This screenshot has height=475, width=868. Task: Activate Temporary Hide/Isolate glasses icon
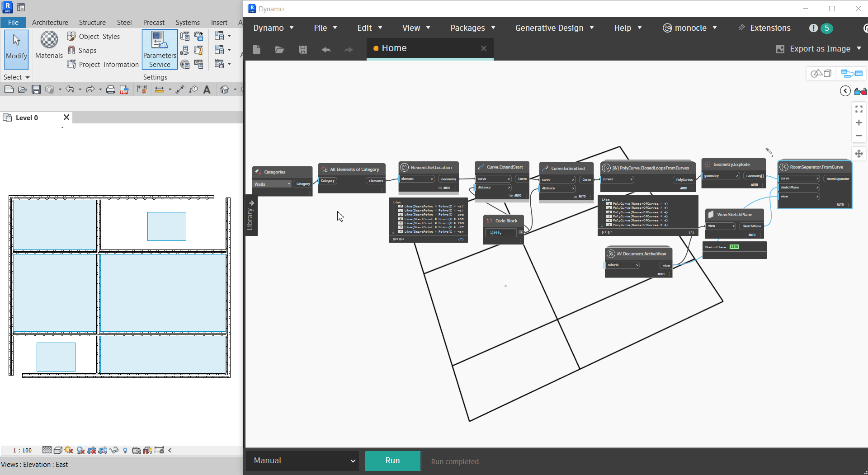[114, 450]
